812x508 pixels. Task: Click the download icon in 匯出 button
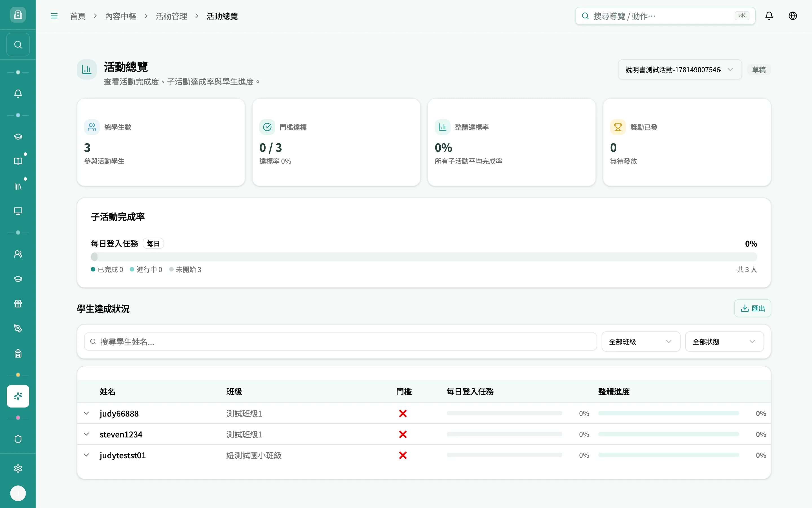pos(745,308)
